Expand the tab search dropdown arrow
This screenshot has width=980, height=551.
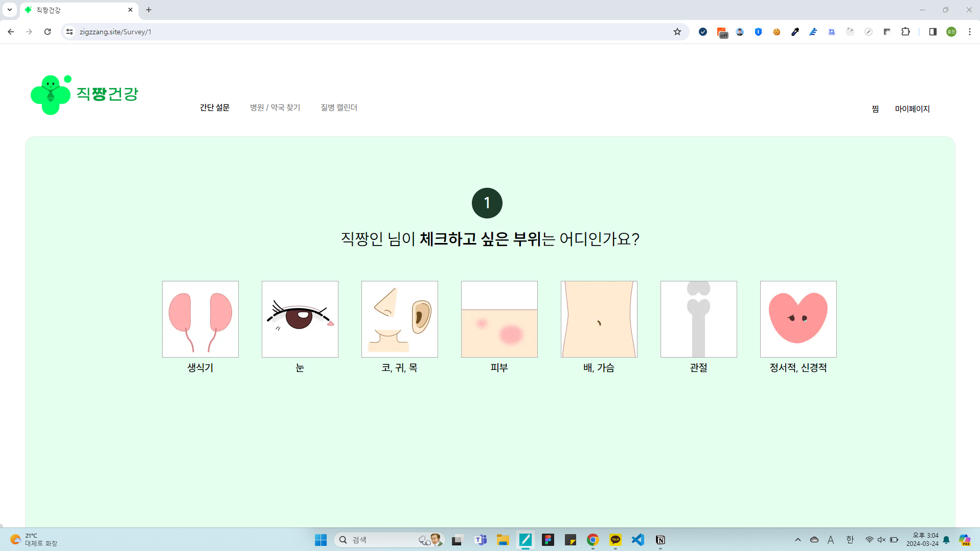click(10, 10)
